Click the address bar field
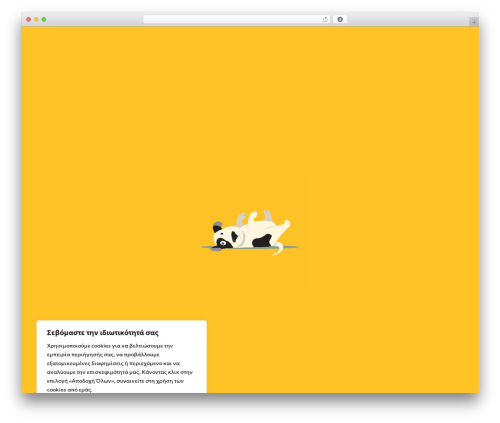 click(236, 20)
